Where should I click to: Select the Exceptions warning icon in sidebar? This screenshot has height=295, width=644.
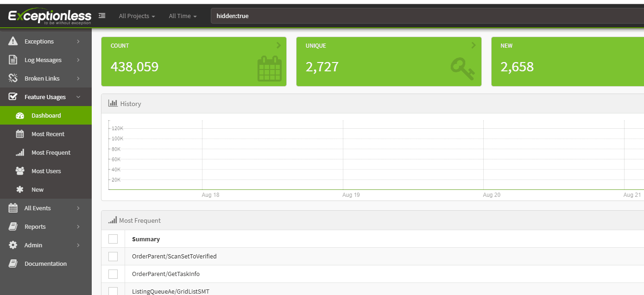[13, 41]
